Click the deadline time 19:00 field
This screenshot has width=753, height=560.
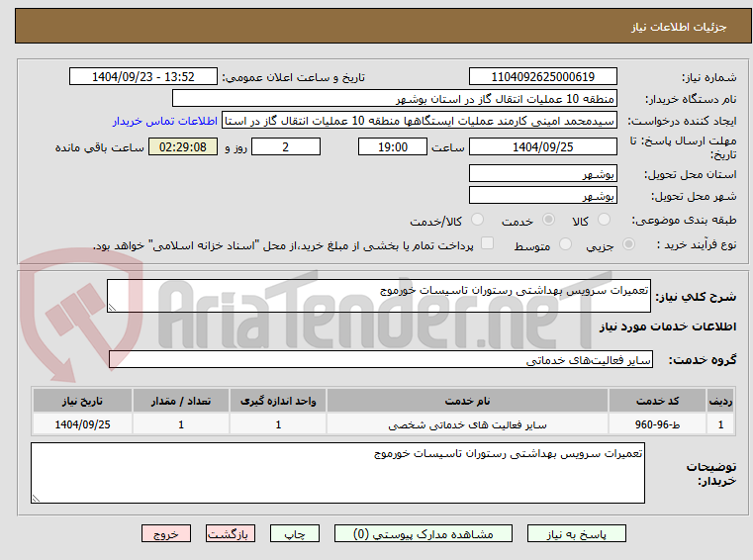point(393,146)
